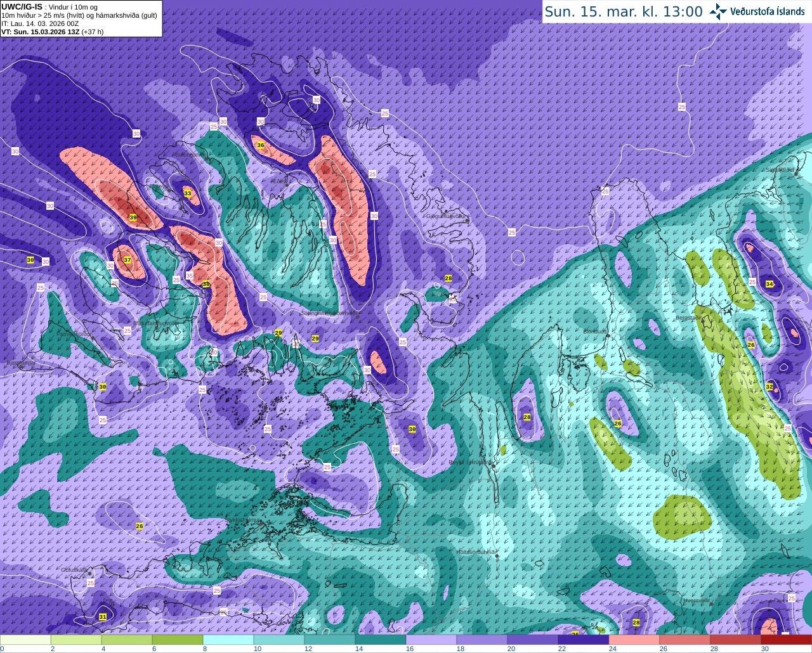
Task: Click the Bolungarvík station label
Action: (190, 154)
